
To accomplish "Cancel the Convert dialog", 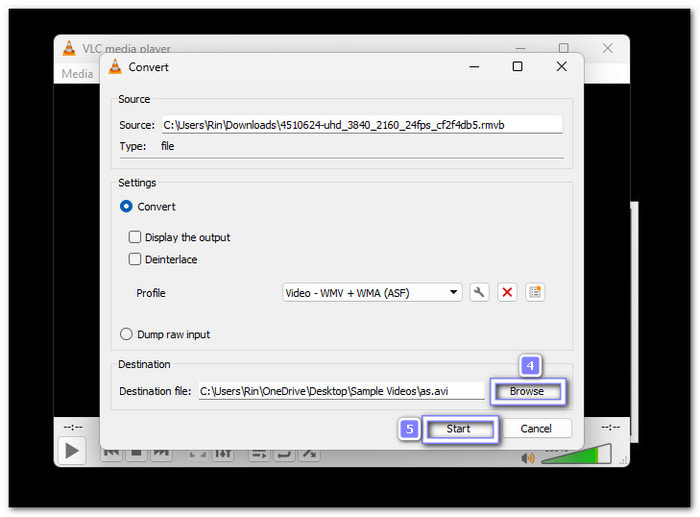I will click(x=536, y=429).
